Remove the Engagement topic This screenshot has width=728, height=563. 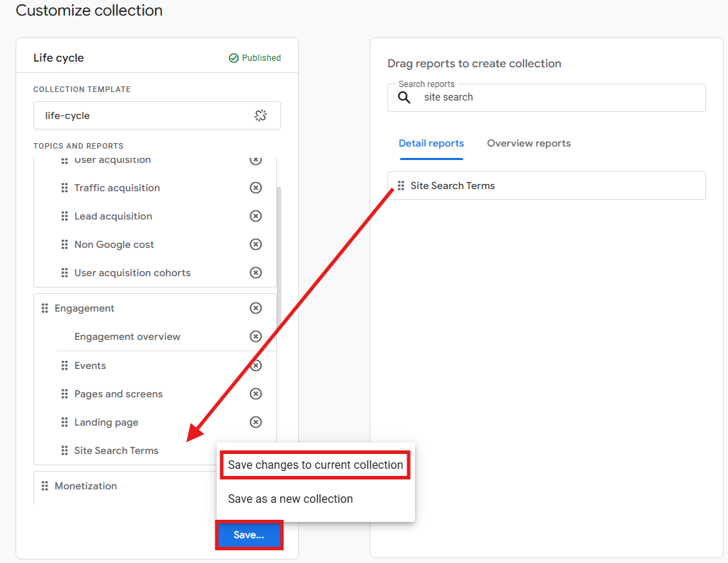[x=256, y=308]
